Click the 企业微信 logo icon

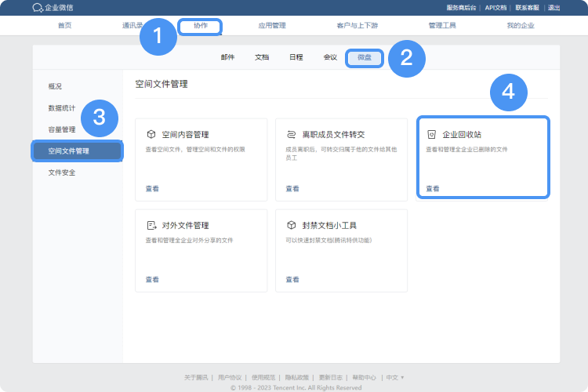tap(38, 7)
